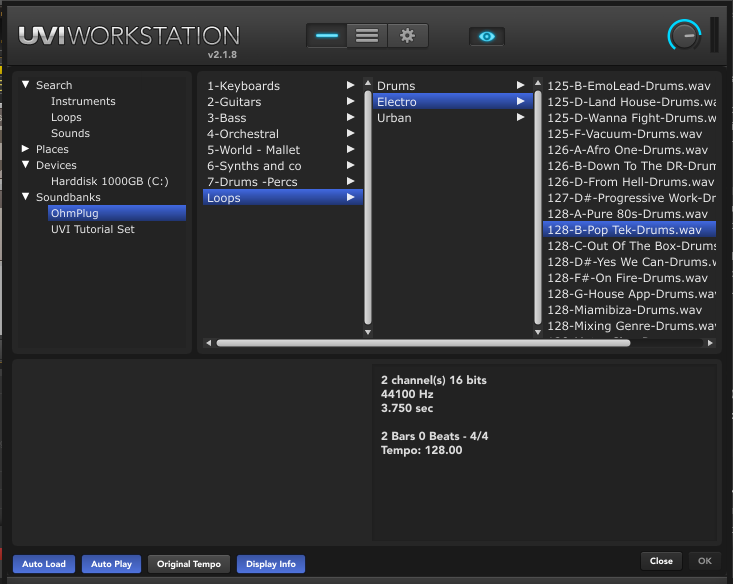
Task: Open the 7-Drums -Percs category
Action: tap(282, 181)
